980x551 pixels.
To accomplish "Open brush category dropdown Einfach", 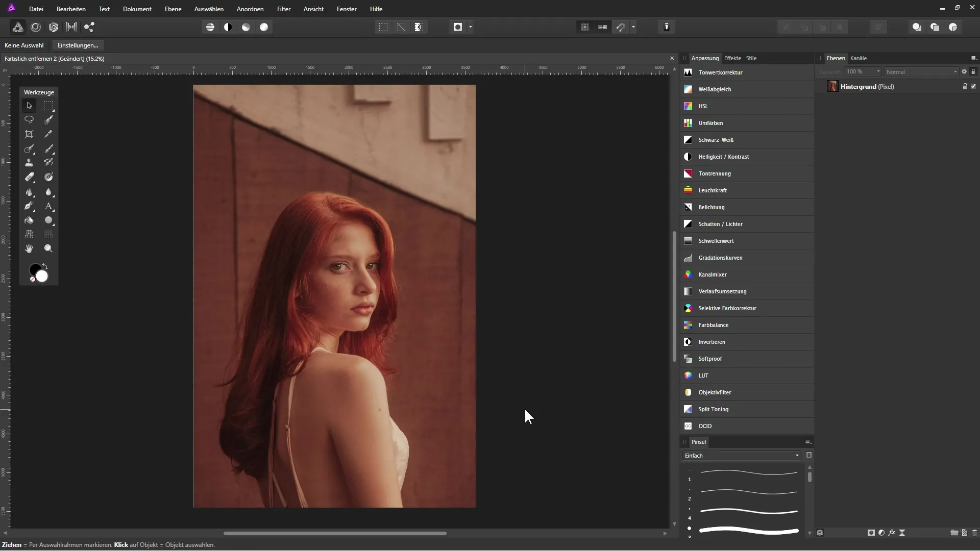I will [x=741, y=456].
